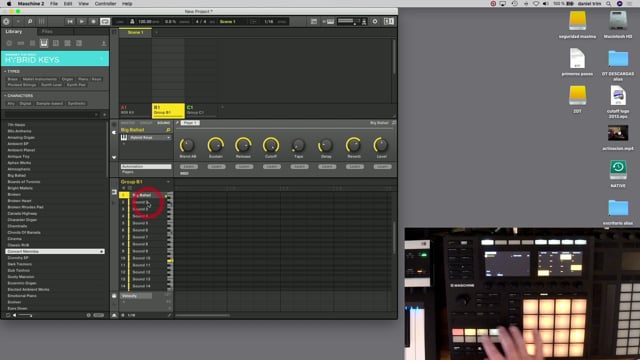Open the 1/16 grid value in the header
This screenshot has height=360, width=640.
click(269, 21)
